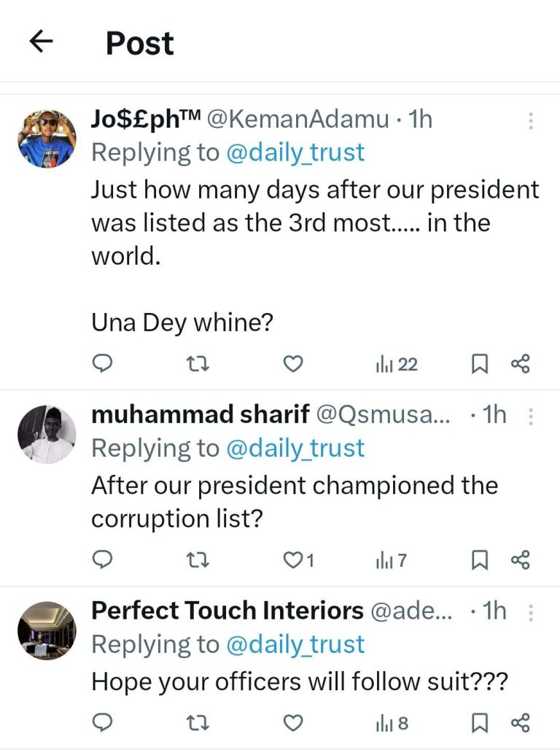Screen dimensions: 560x750
Task: Bookmark Jo$£ph's post
Action: 479,364
